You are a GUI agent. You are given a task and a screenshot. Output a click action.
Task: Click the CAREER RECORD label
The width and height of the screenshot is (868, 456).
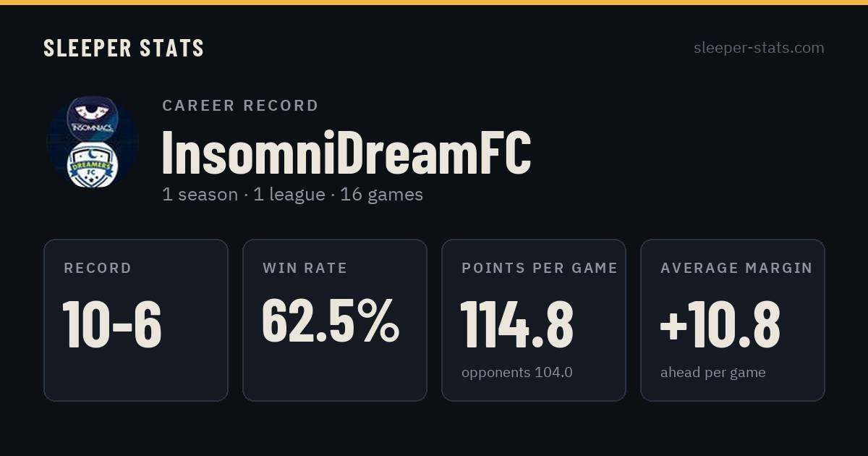(240, 106)
